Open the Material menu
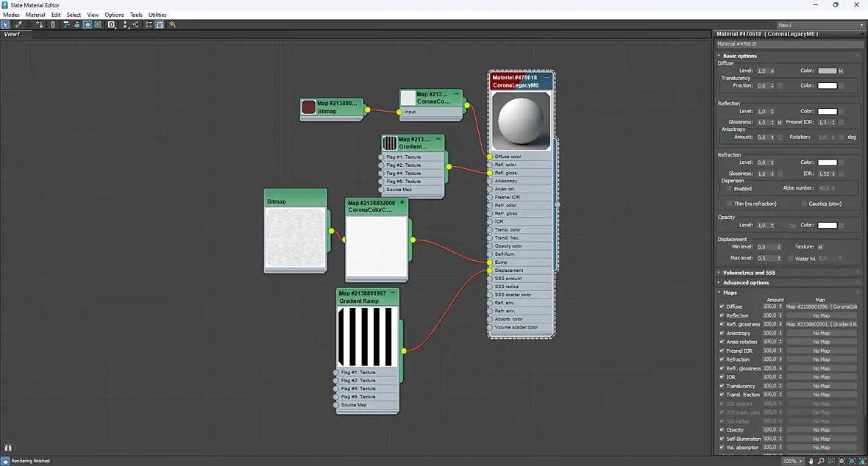The image size is (868, 466). tap(35, 15)
